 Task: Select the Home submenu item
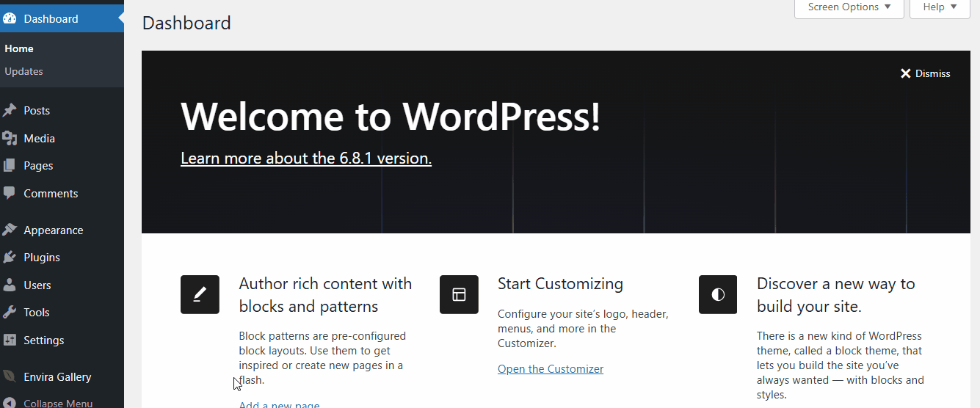point(19,48)
